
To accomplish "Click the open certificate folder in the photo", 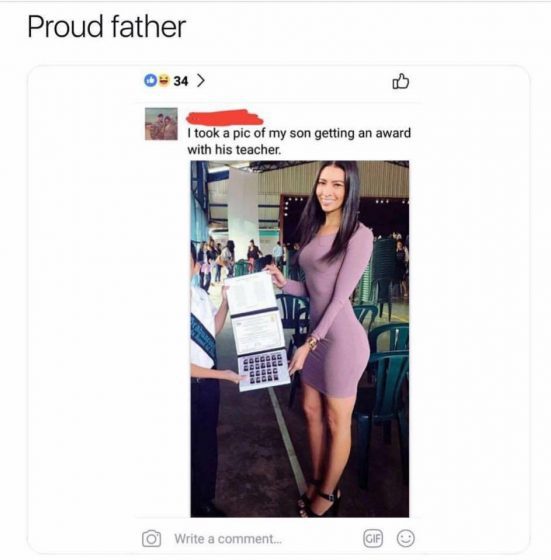I will click(x=257, y=331).
